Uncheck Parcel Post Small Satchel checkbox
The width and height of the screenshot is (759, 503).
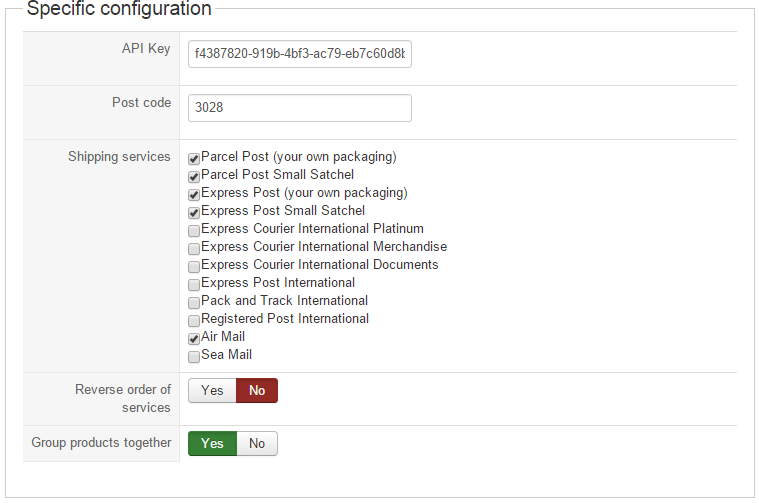(x=194, y=176)
